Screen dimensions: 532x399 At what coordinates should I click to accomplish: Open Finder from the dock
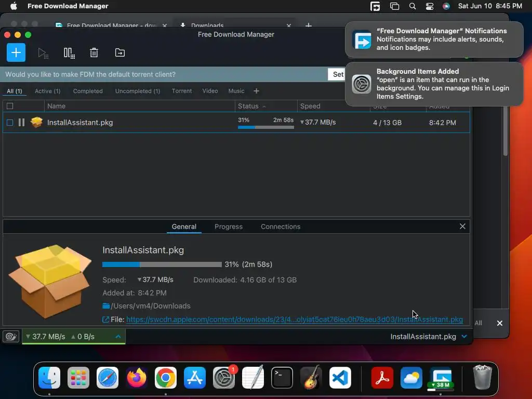tap(49, 378)
